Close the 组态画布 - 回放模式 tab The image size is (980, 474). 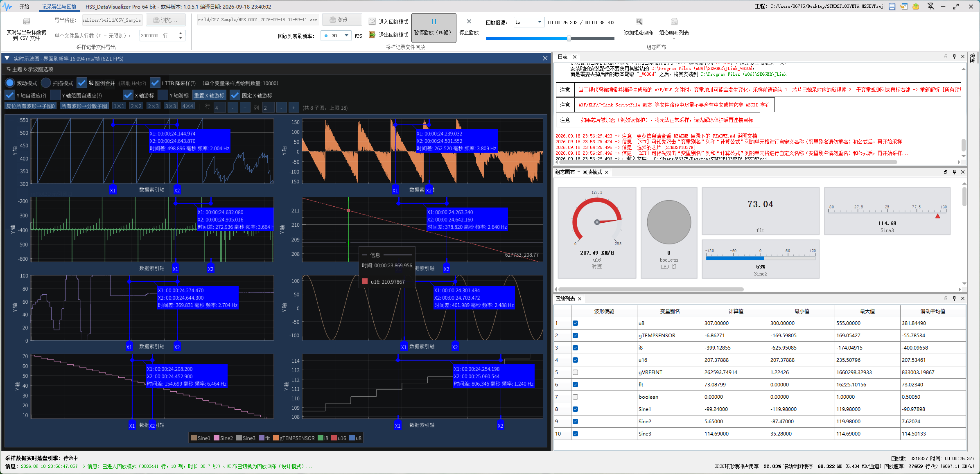click(607, 172)
